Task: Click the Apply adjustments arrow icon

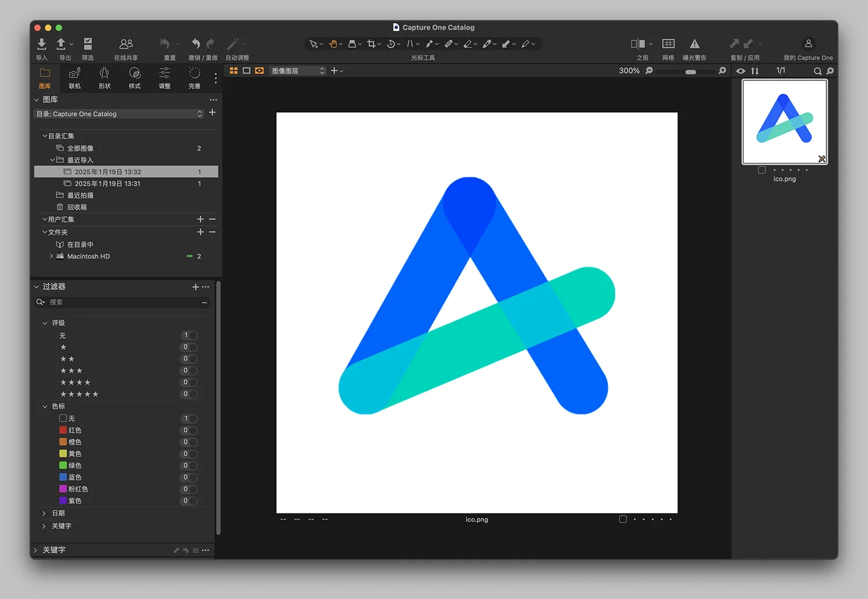Action: click(748, 44)
